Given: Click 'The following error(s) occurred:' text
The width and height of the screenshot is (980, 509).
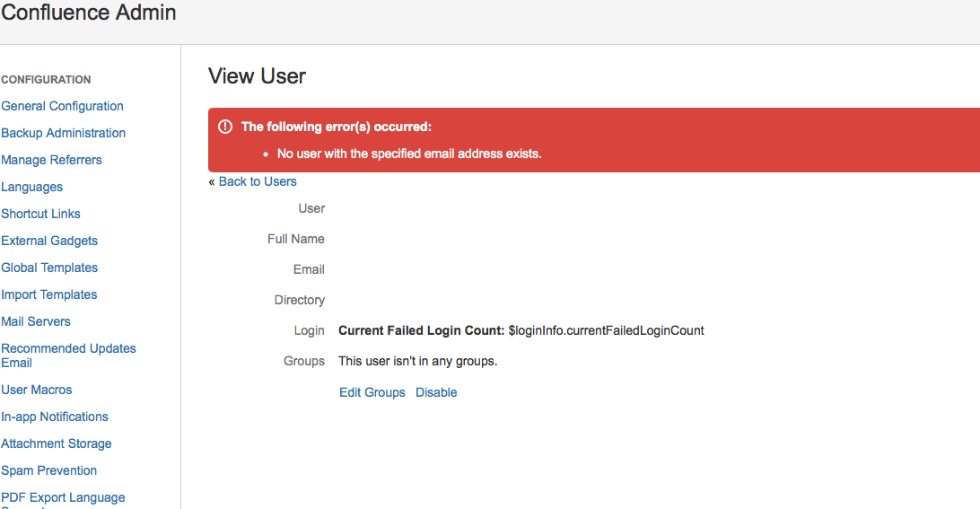Looking at the screenshot, I should click(x=337, y=127).
